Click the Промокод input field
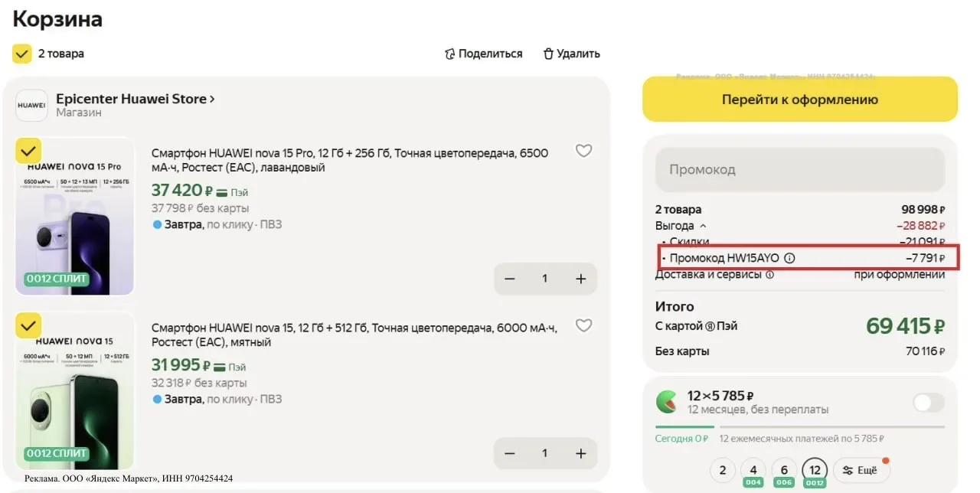This screenshot has width=980, height=493. click(x=799, y=169)
